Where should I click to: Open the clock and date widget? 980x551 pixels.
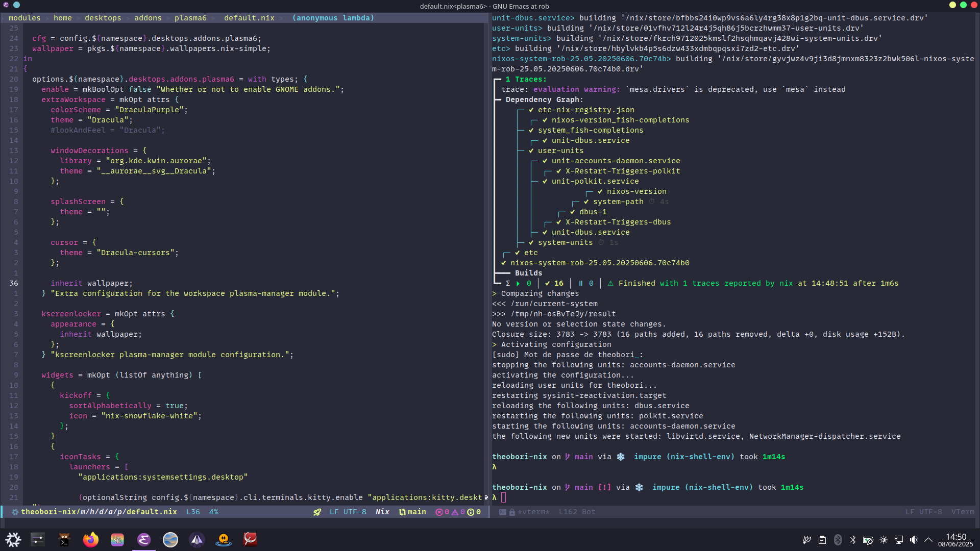point(955,540)
